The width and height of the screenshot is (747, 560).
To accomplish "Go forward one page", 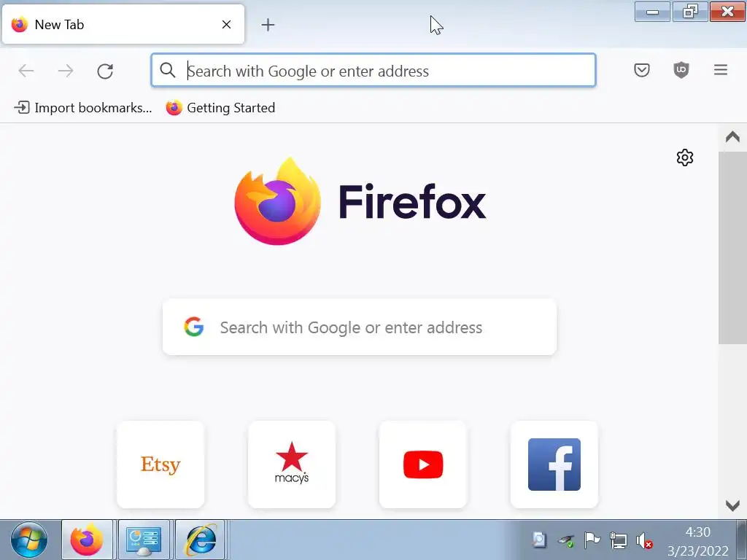I will click(66, 71).
